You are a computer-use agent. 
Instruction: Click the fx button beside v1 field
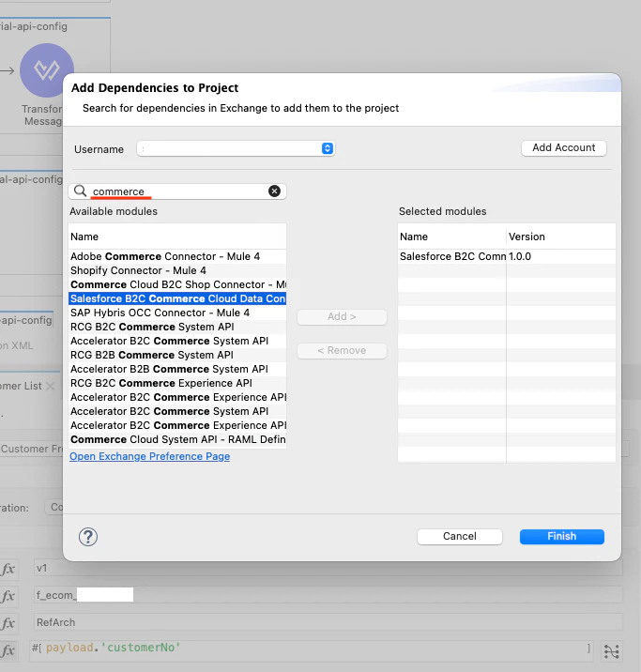(8, 569)
